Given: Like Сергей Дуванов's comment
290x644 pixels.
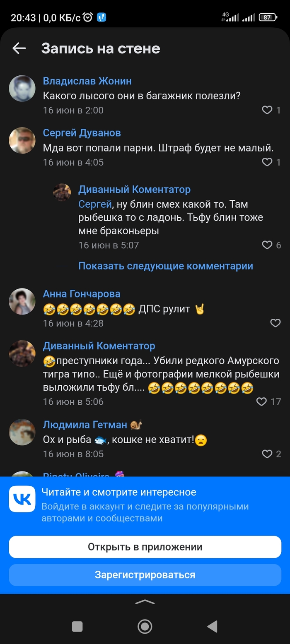Looking at the screenshot, I should (267, 162).
